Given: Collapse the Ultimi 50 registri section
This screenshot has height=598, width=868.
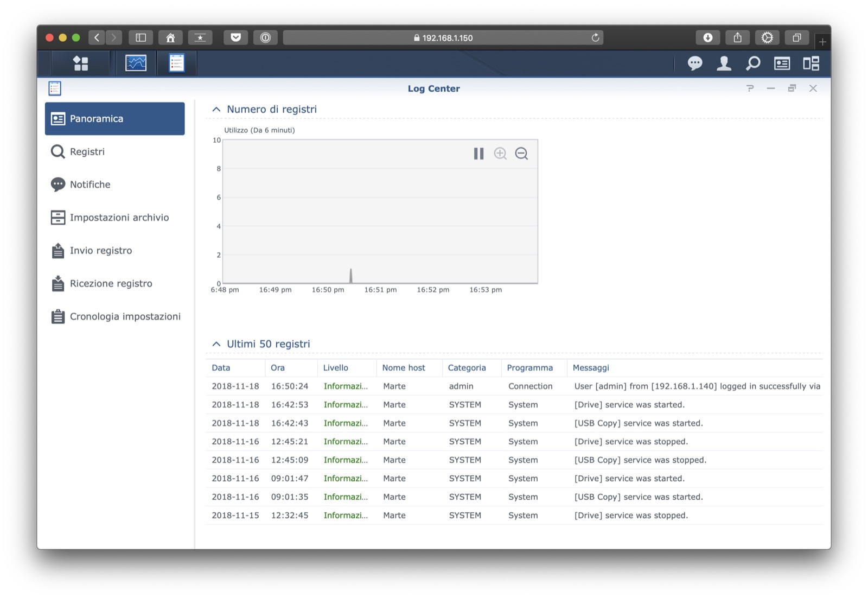Looking at the screenshot, I should 216,344.
